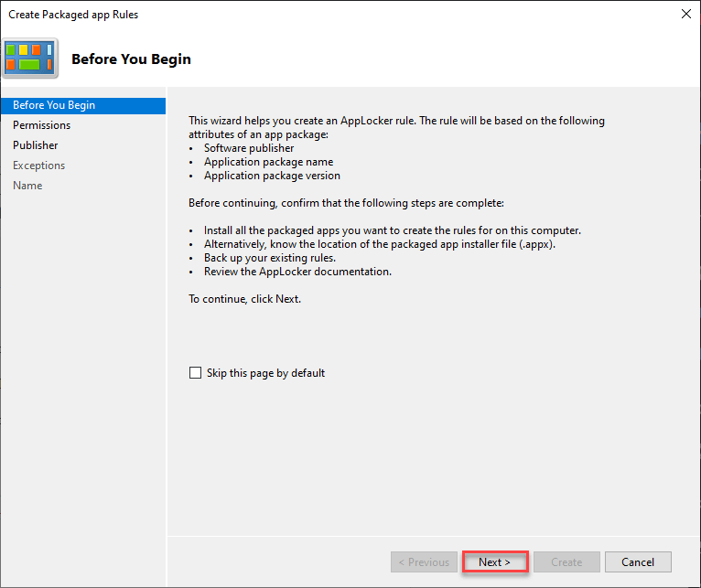
Task: Open the Publisher step in sidebar
Action: pos(35,145)
